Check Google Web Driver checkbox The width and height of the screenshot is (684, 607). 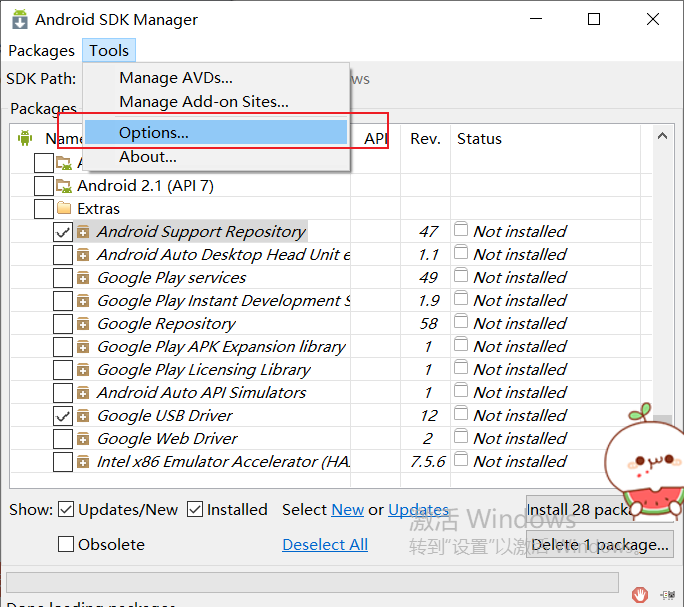63,439
